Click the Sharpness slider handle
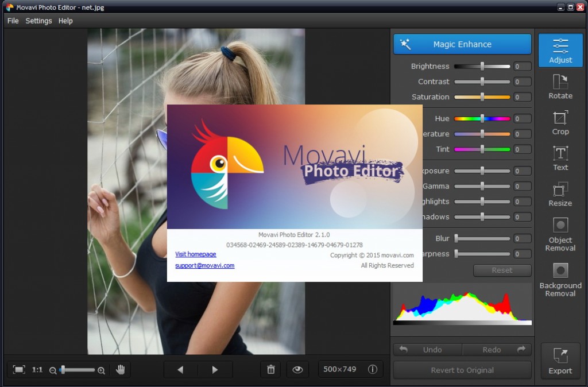Screen dimensions: 588x387 point(457,254)
